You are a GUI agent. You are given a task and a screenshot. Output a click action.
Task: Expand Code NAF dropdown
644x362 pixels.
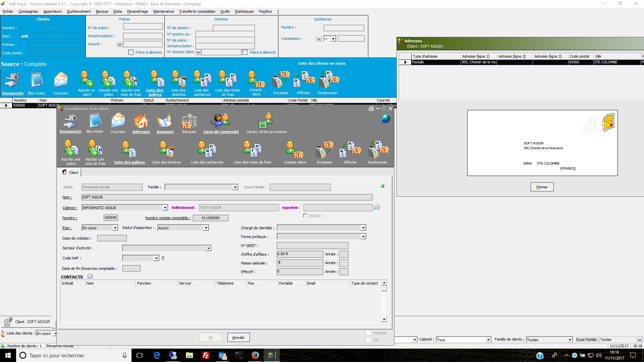pyautogui.click(x=156, y=258)
